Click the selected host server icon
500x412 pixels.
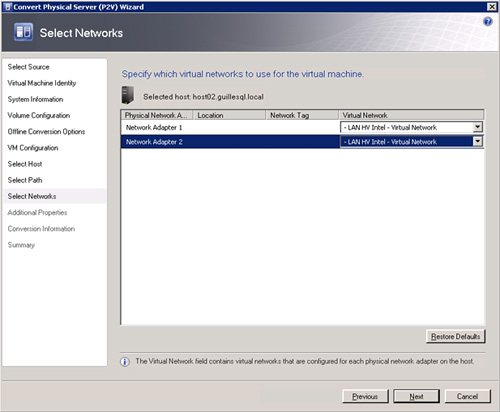(x=128, y=95)
